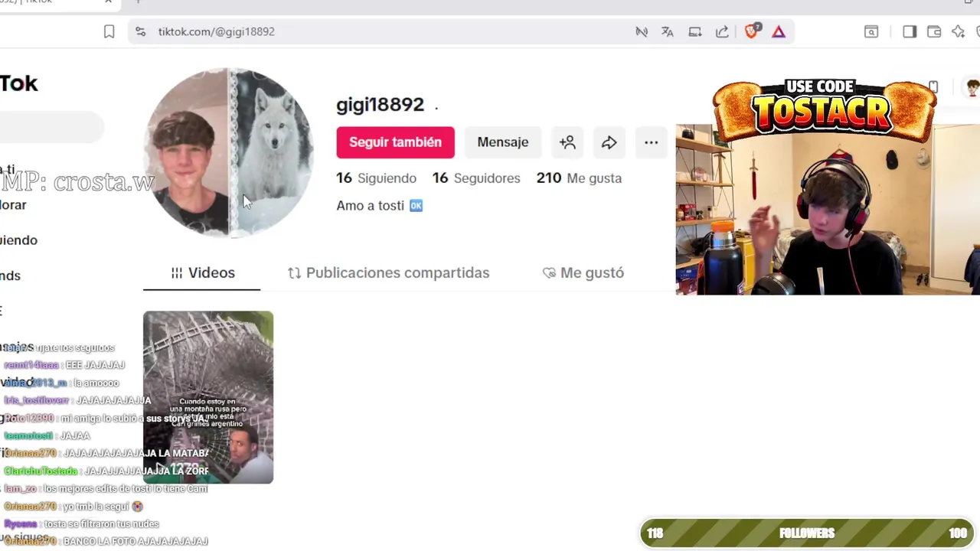
Task: Open the Leo AI sparkle icon
Action: 958,31
